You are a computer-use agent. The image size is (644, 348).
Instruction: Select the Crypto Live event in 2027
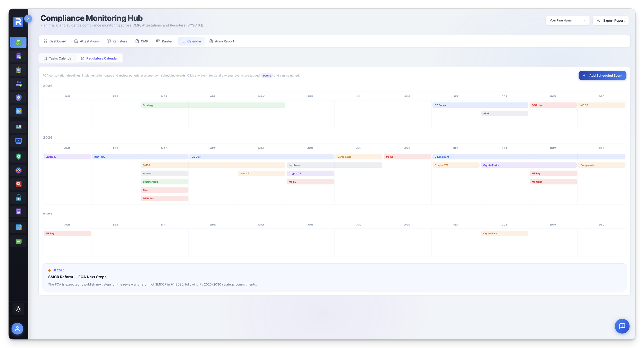click(x=504, y=233)
